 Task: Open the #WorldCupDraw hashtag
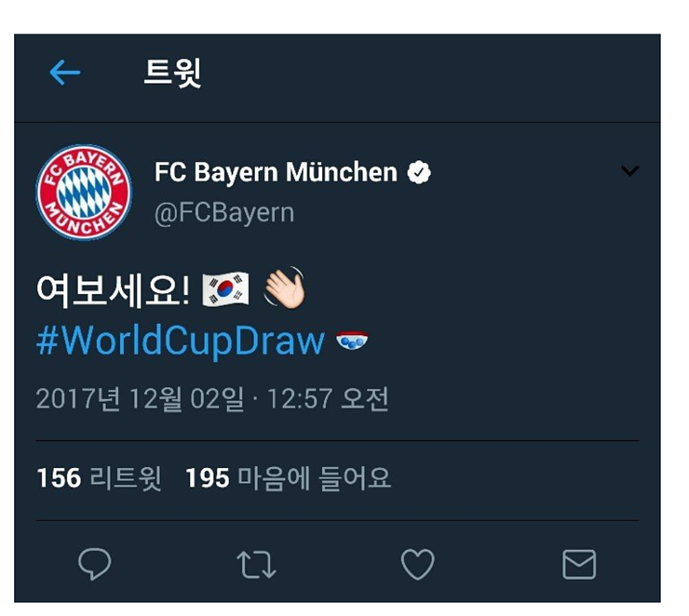coord(181,341)
